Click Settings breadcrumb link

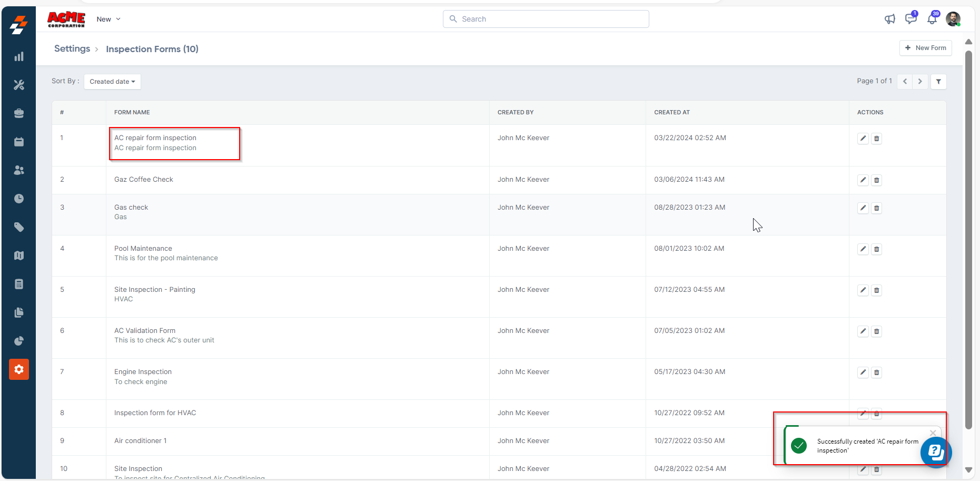[72, 49]
